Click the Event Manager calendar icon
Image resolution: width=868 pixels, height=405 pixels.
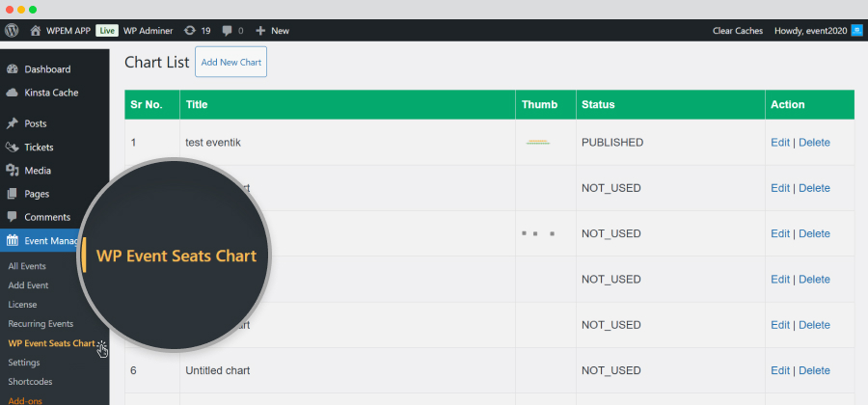click(x=13, y=240)
